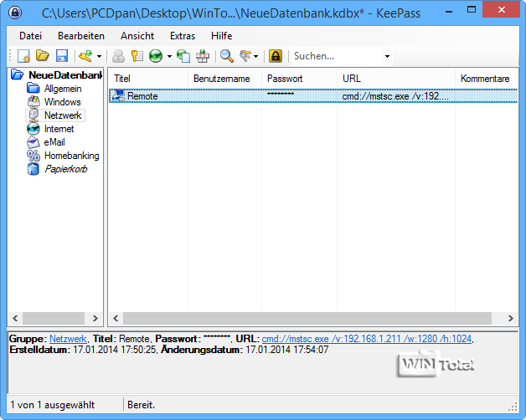The width and height of the screenshot is (526, 420).
Task: Click the Remote entry computer icon
Action: click(118, 96)
